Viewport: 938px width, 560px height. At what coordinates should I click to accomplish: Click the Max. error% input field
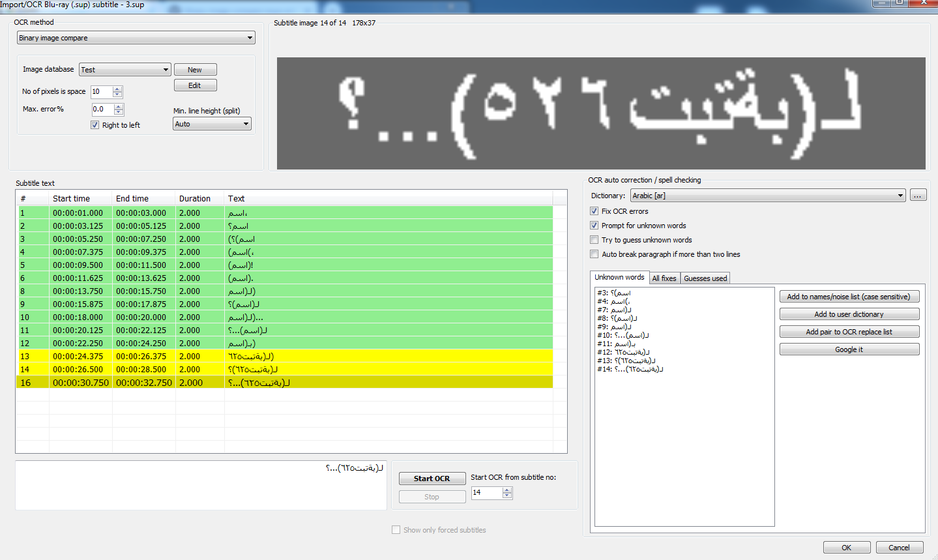[x=103, y=110]
